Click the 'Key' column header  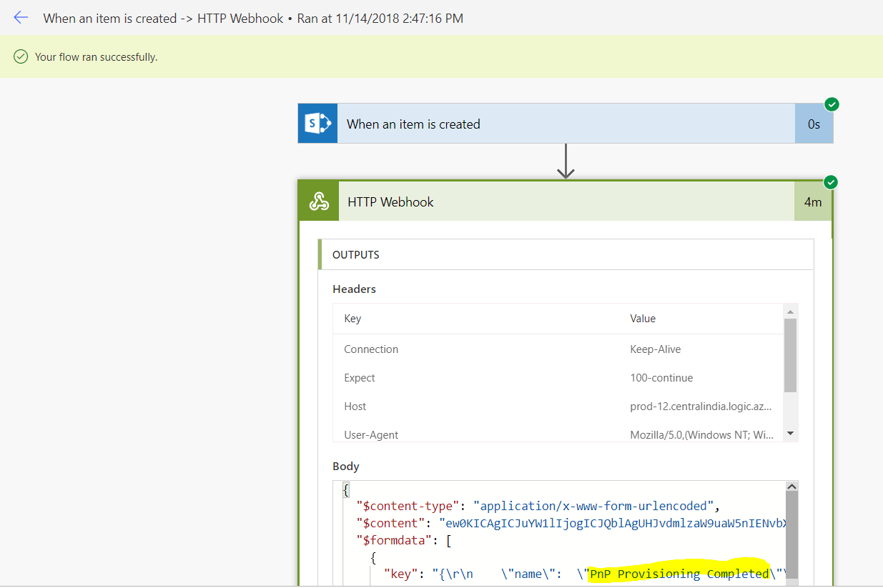point(352,319)
